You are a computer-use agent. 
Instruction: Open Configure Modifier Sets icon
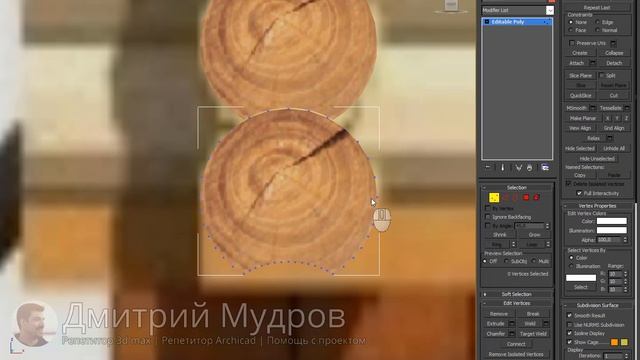click(545, 167)
